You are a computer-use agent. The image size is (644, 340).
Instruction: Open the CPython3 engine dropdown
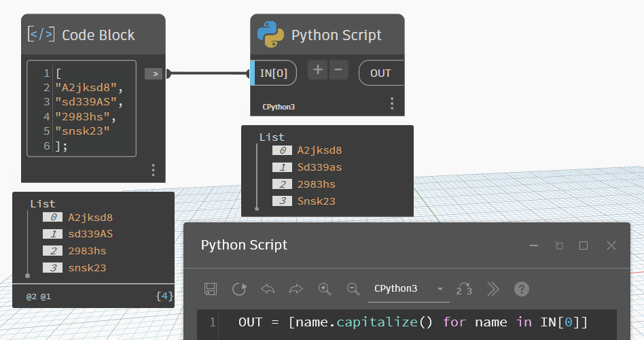tap(408, 289)
